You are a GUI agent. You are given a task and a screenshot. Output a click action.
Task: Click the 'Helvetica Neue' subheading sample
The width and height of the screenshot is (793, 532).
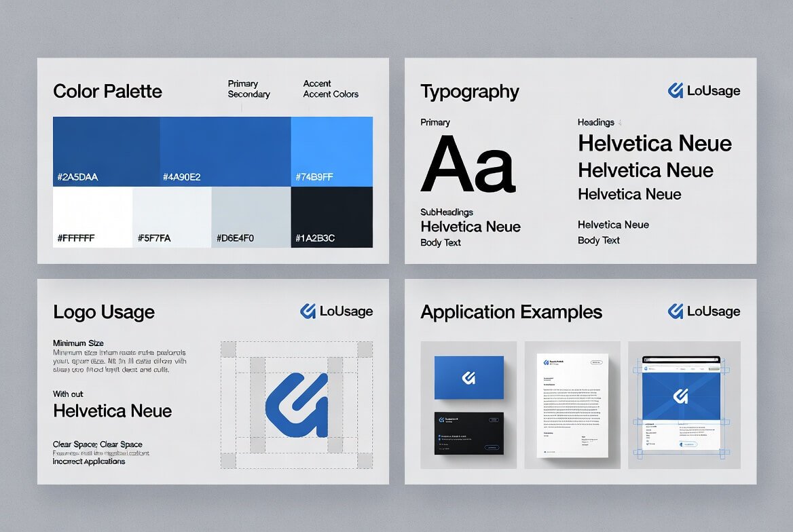[471, 226]
